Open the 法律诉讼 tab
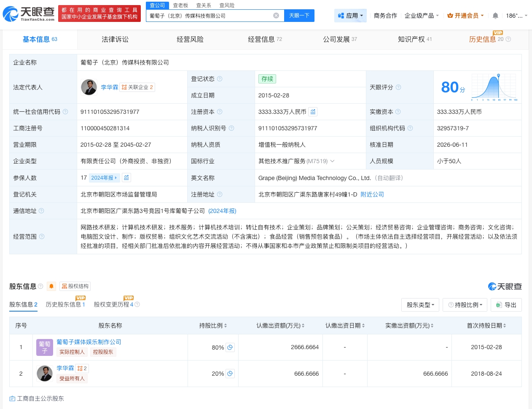The image size is (532, 409). pyautogui.click(x=115, y=39)
